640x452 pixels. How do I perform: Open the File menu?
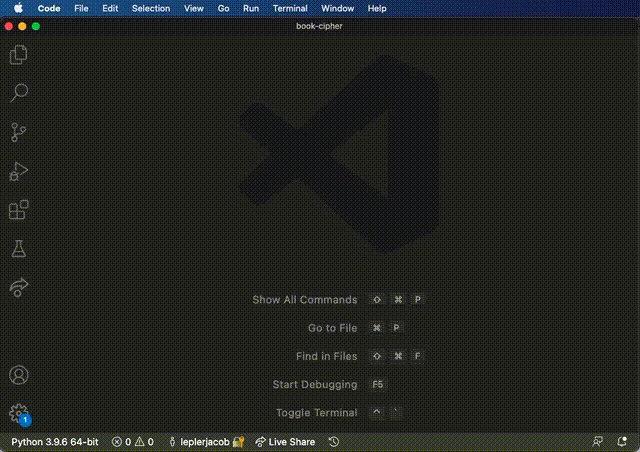81,9
